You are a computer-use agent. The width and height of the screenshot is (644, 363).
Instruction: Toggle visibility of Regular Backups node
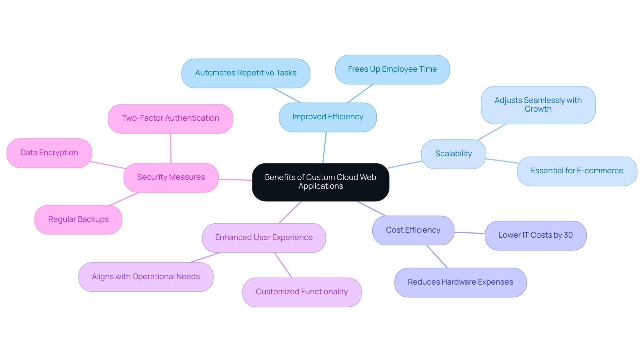[x=78, y=219]
